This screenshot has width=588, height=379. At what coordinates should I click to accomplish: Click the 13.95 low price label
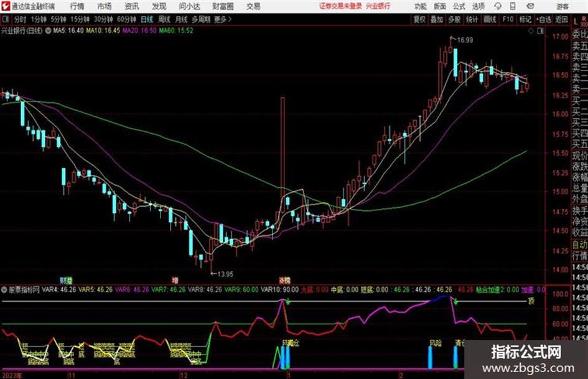[x=225, y=274]
